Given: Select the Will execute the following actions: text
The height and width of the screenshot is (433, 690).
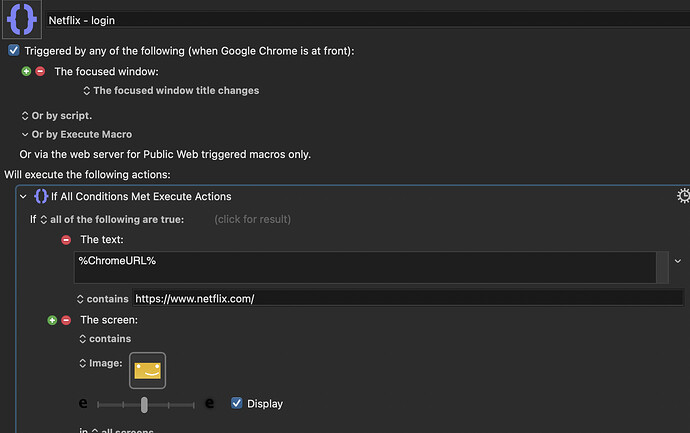Looking at the screenshot, I should click(x=87, y=175).
